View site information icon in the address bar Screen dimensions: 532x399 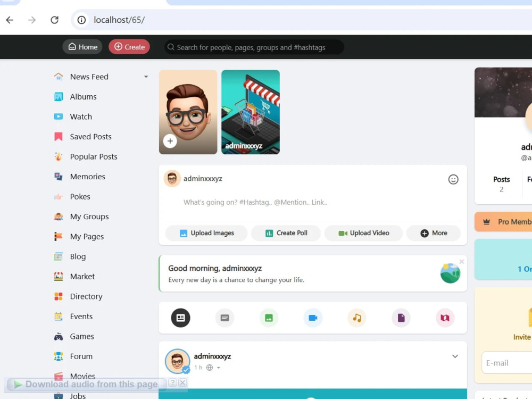click(x=81, y=20)
